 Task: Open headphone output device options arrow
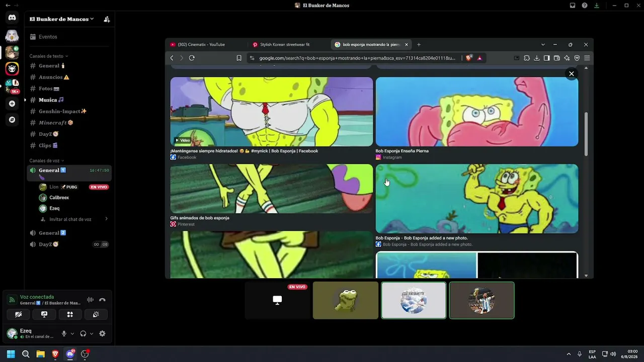tap(92, 333)
